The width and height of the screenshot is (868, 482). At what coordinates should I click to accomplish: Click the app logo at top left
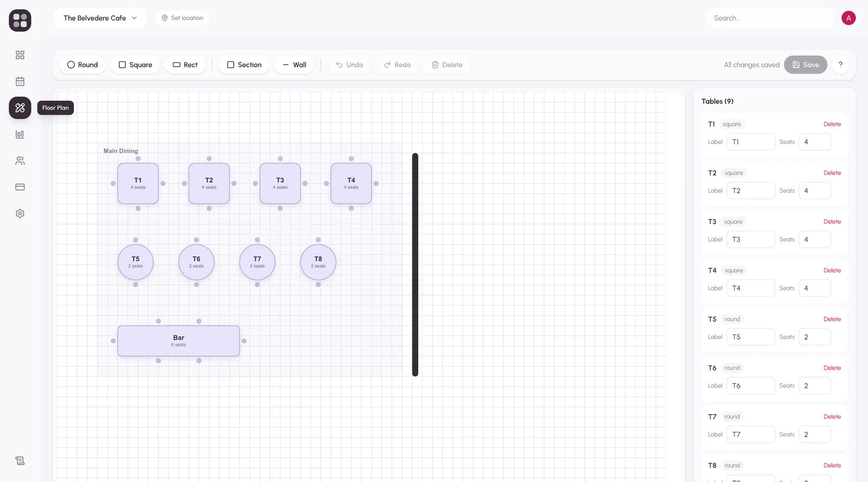[x=20, y=20]
